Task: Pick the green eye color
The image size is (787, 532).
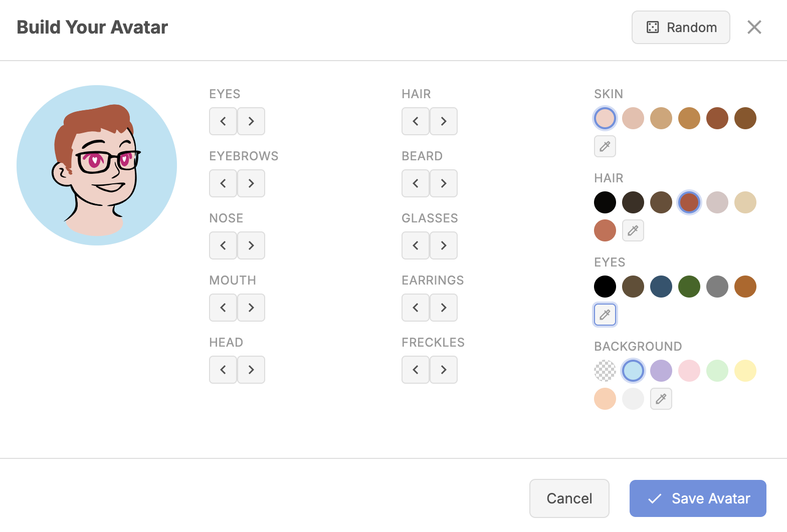Action: (x=689, y=287)
